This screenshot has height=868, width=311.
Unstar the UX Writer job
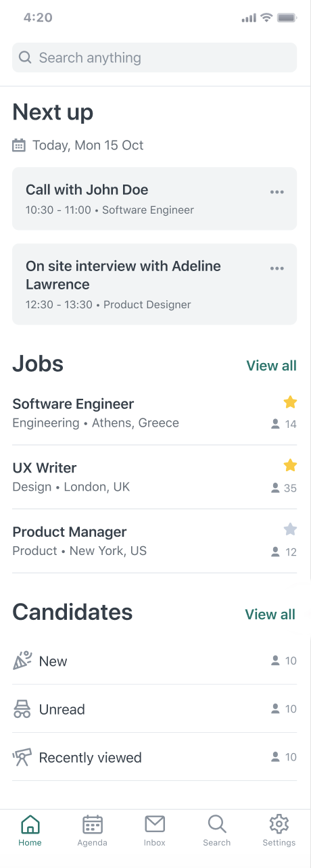tap(290, 465)
